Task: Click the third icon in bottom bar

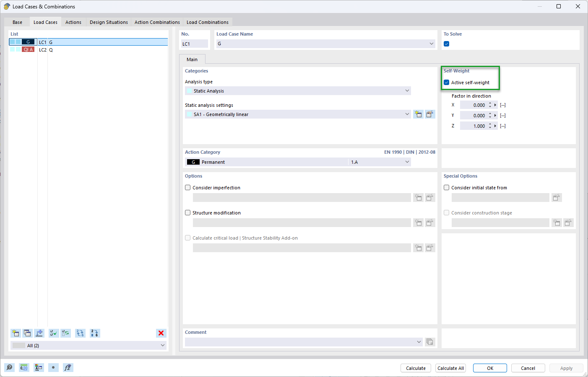Action: click(39, 367)
